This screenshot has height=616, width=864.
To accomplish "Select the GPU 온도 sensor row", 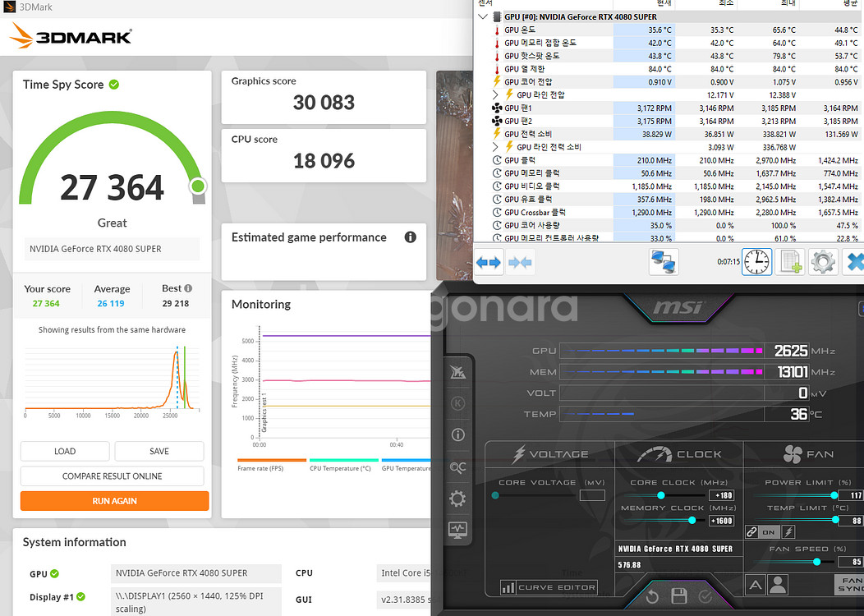I will tap(669, 30).
